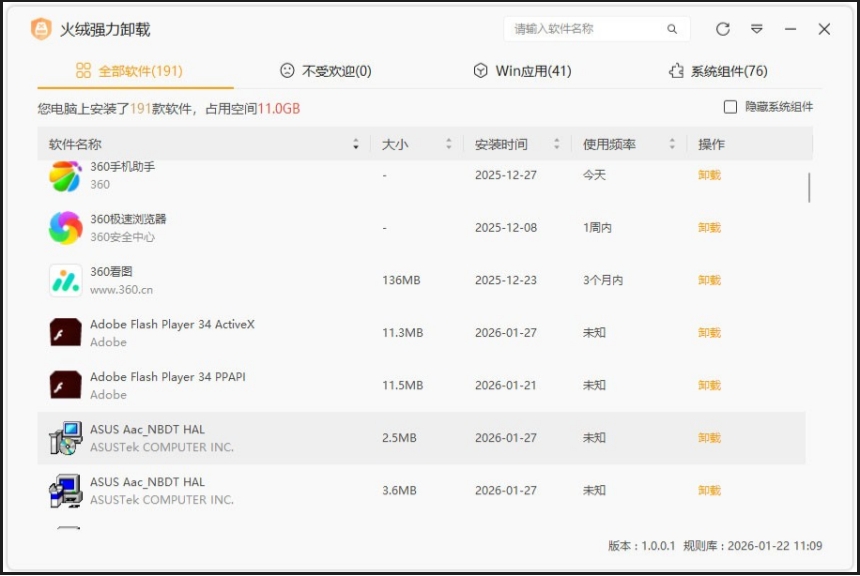Sort by 使用频率 column arrows

click(672, 144)
